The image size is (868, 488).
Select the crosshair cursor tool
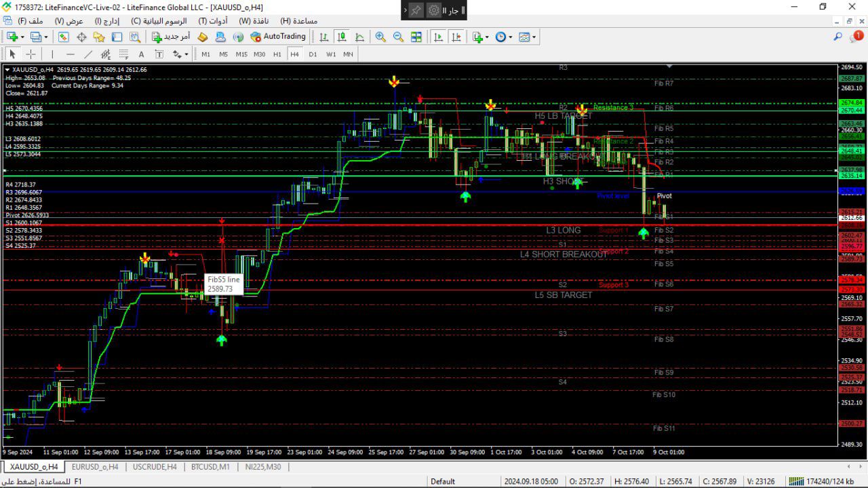[x=31, y=54]
